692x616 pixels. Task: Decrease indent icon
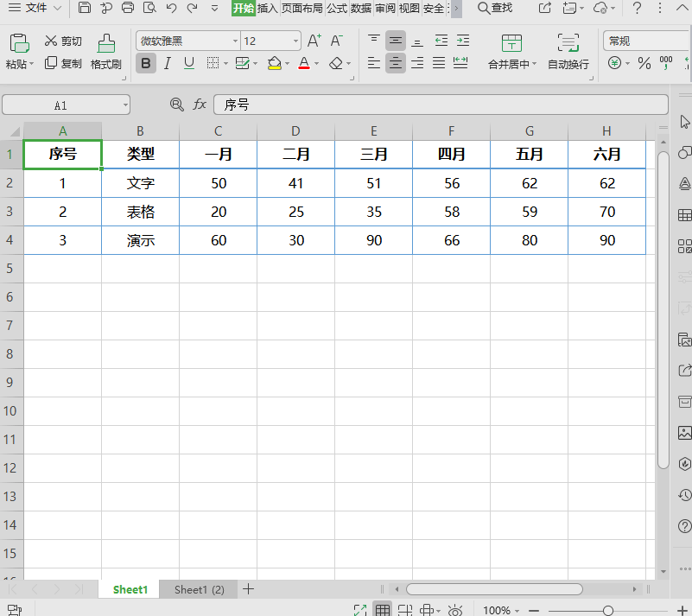tap(441, 41)
